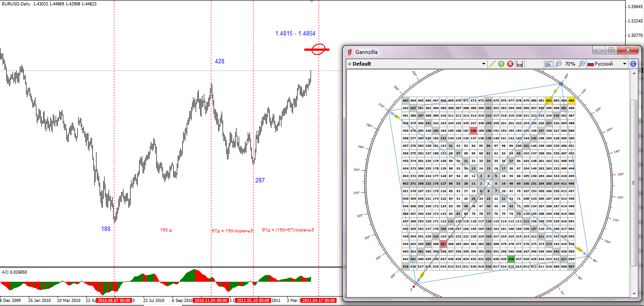Viewport: 644px width, 306px height.
Task: Click the blue handle at 180° on circle
Action: click(561, 84)
